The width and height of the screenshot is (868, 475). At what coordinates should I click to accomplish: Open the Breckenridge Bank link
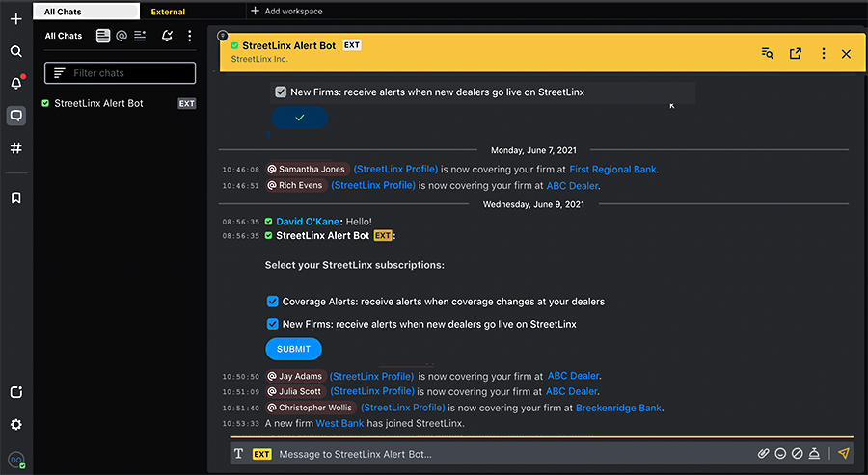[618, 408]
